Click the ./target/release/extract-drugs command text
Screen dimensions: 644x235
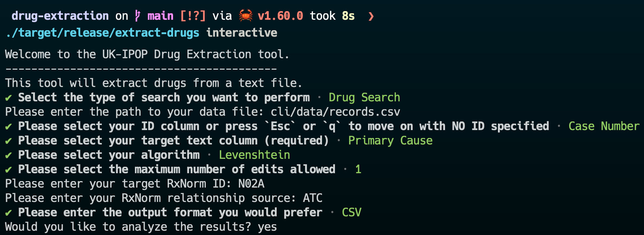[x=103, y=33]
